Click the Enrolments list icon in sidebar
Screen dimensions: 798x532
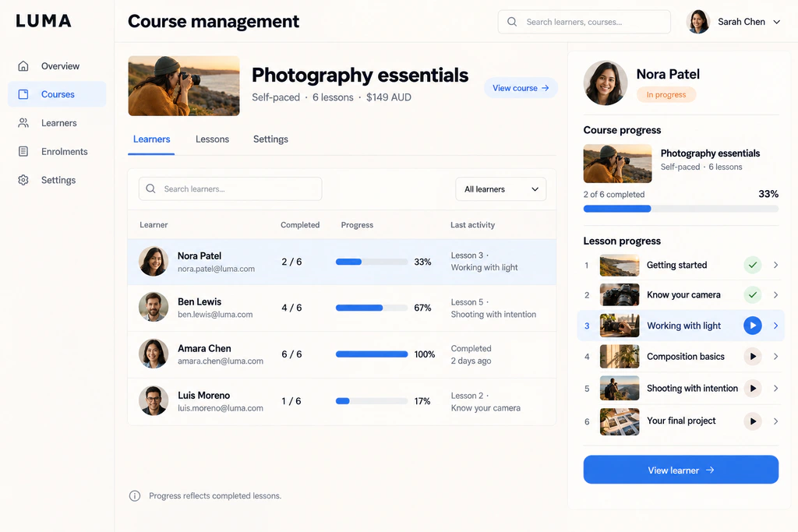click(x=23, y=151)
